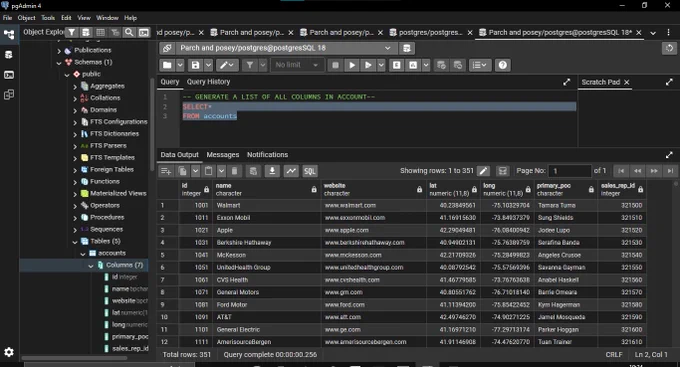Open the Object menu
The image size is (680, 367).
26,18
